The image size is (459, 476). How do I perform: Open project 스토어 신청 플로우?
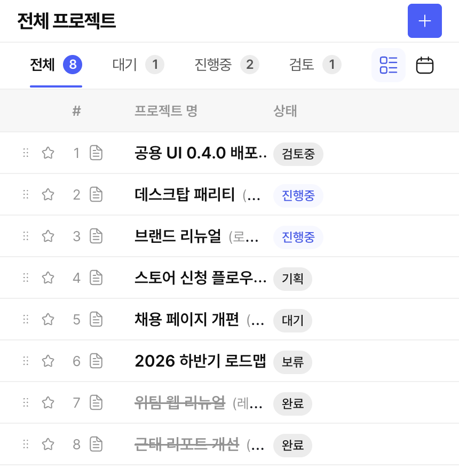coord(201,277)
